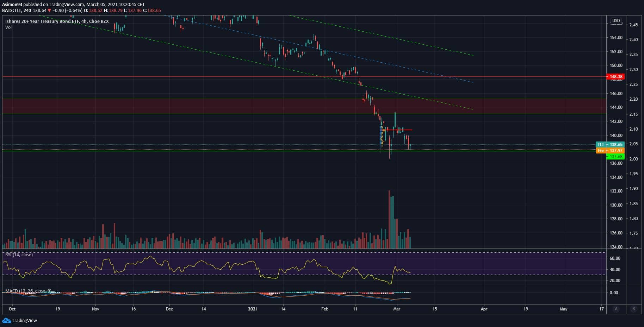This screenshot has width=644, height=327.
Task: Open the RSI (14, close) indicator legend
Action: (x=19, y=254)
